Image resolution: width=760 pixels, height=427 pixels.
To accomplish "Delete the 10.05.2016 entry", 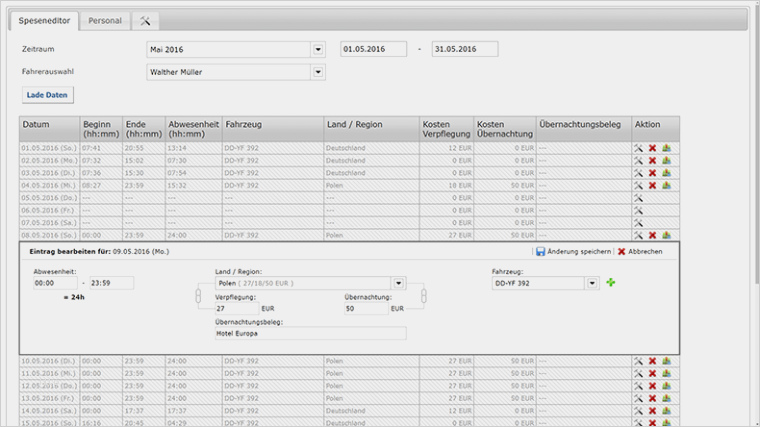I will pos(652,361).
